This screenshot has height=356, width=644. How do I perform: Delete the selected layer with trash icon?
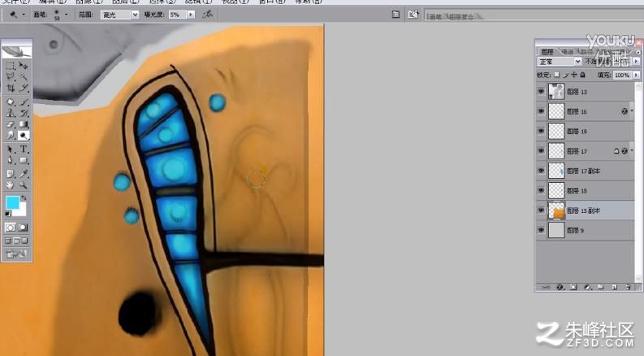(628, 287)
